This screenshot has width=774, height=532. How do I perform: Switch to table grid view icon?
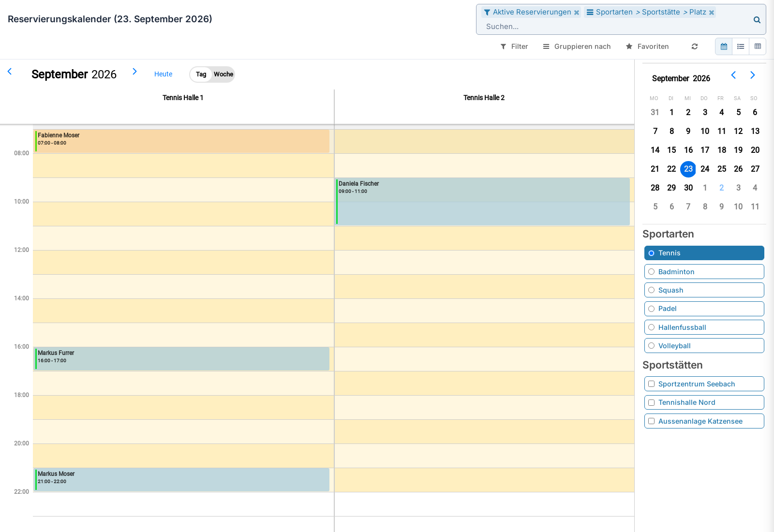(x=758, y=46)
